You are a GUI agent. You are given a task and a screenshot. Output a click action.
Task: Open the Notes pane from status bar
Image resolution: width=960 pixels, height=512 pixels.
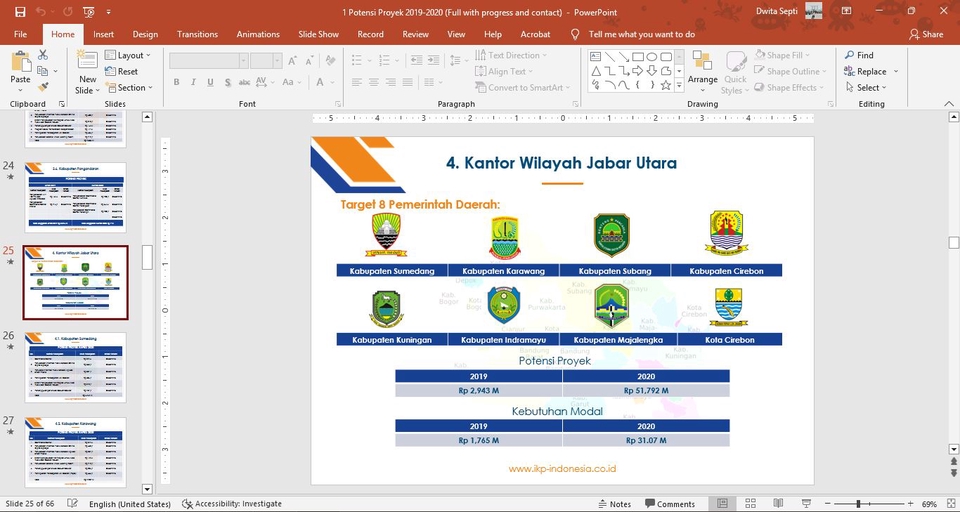(x=615, y=504)
